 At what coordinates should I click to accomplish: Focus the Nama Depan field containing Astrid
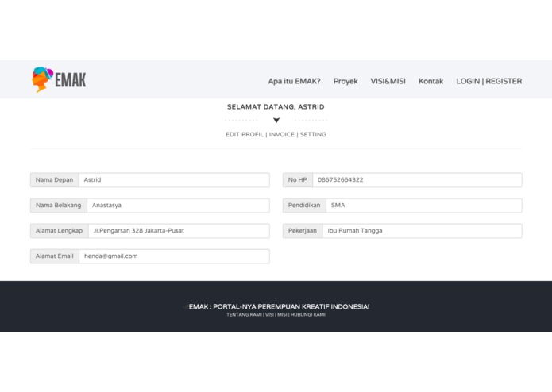(x=174, y=180)
